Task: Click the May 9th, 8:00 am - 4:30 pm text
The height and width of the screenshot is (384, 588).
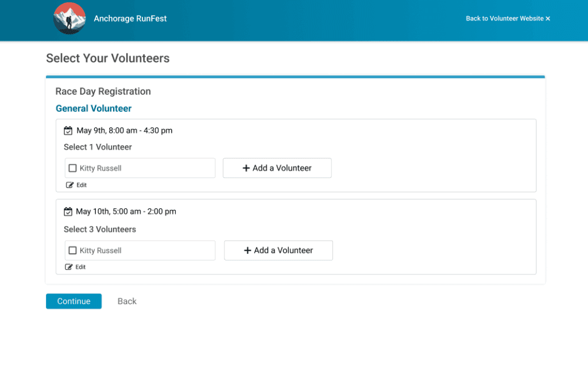Action: coord(125,131)
